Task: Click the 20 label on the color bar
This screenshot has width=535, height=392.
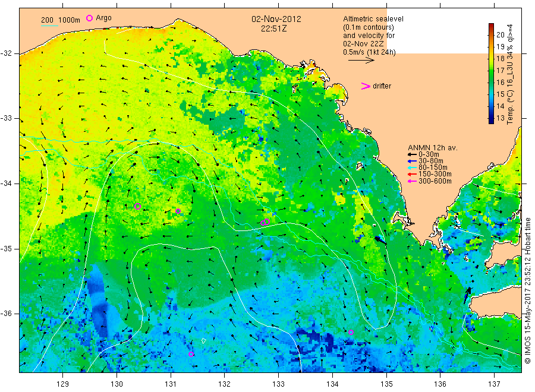Action: tap(500, 34)
